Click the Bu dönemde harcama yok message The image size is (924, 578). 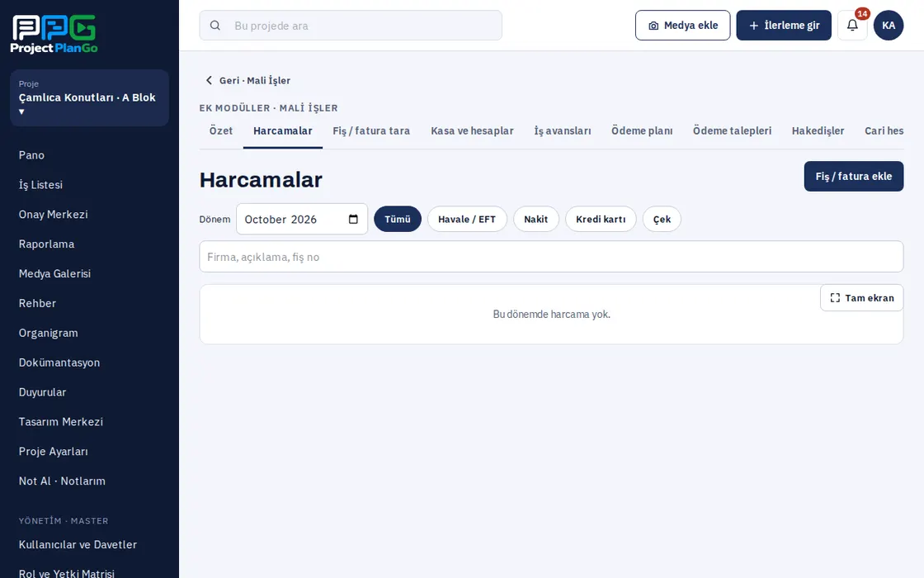(551, 315)
